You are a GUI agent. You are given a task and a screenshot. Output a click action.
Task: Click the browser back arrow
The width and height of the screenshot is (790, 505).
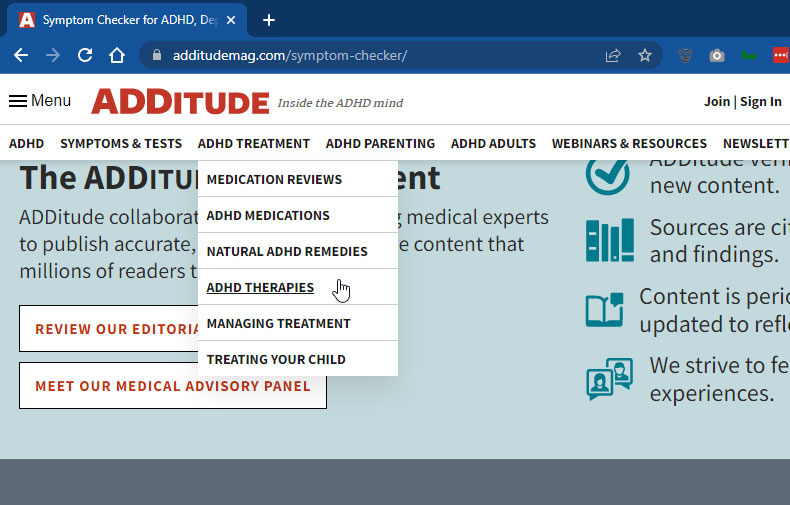(20, 56)
